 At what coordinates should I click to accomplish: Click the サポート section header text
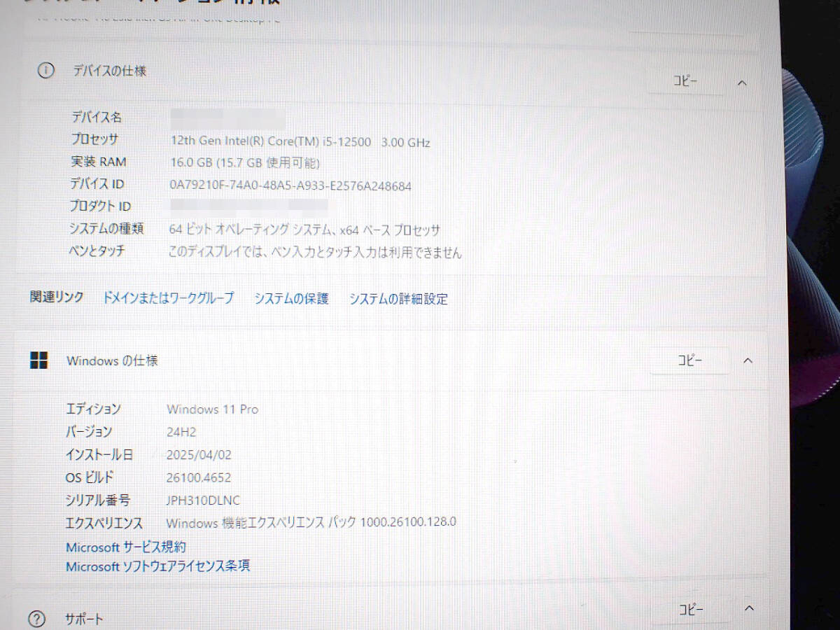[x=84, y=619]
